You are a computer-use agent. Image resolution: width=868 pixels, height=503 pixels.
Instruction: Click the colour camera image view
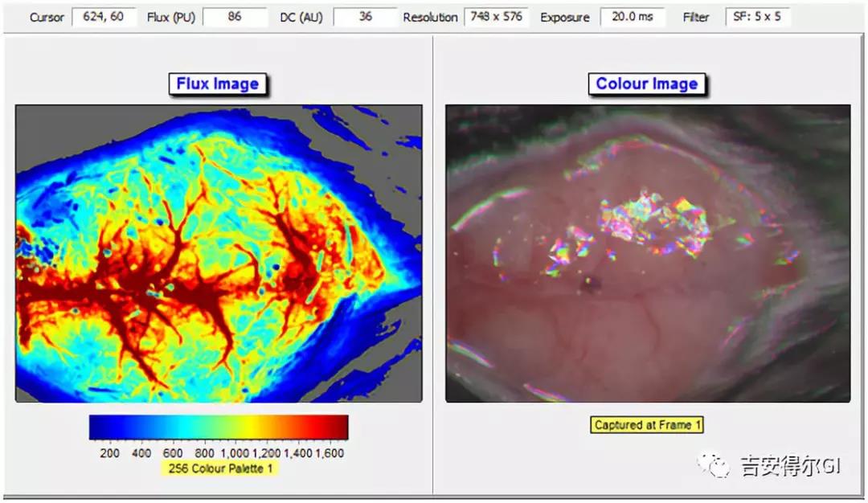(648, 253)
